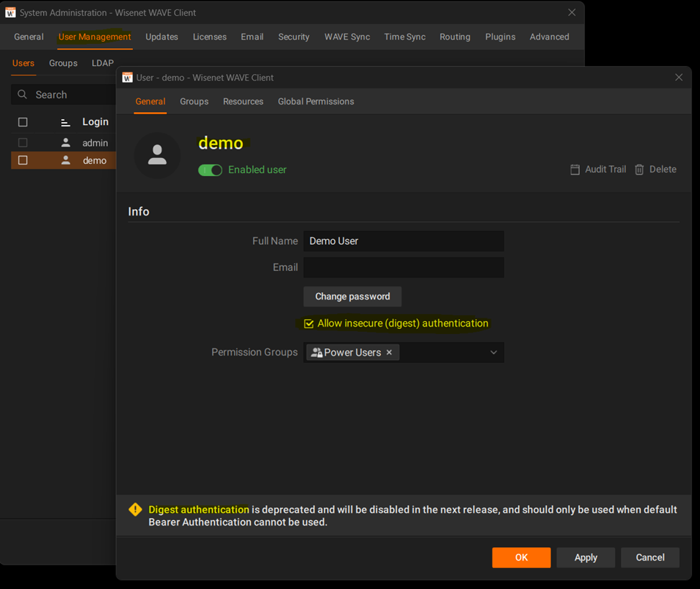700x589 pixels.
Task: Open the Groups tab in User dialog
Action: point(194,101)
